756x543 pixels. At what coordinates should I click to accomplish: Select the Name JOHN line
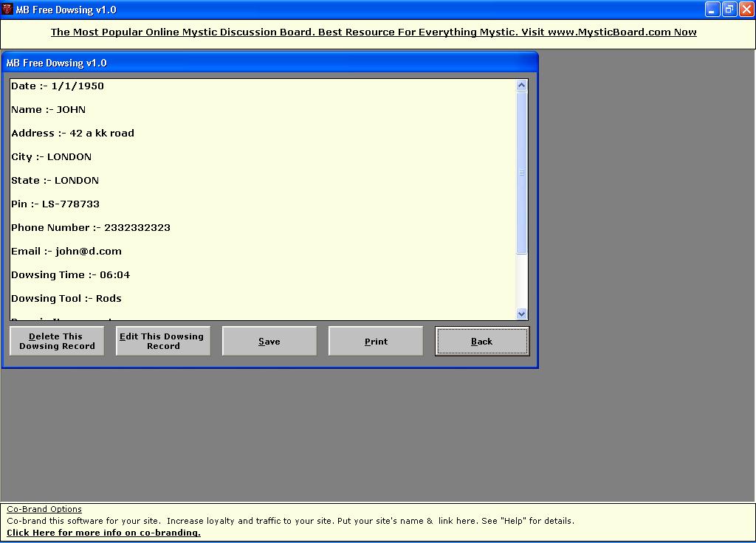point(48,110)
